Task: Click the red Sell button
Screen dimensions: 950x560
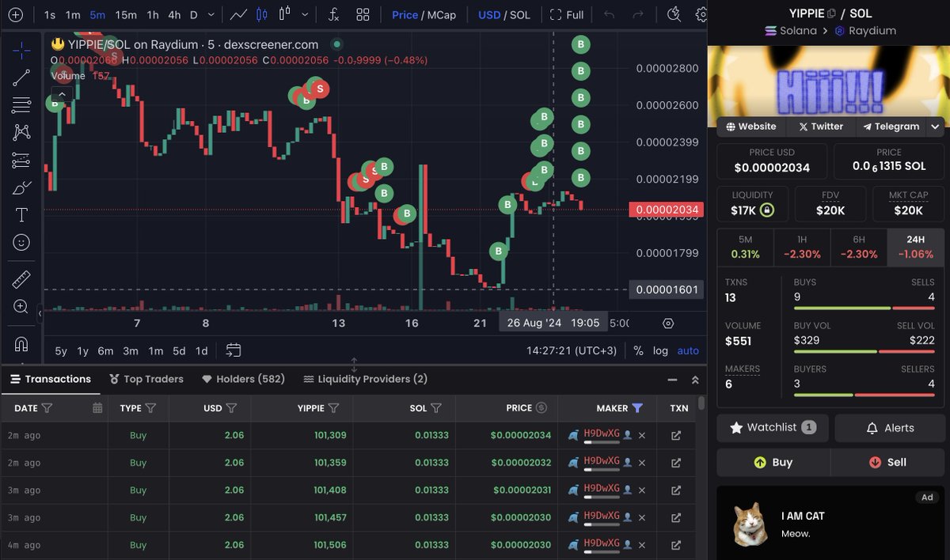Action: pyautogui.click(x=887, y=462)
